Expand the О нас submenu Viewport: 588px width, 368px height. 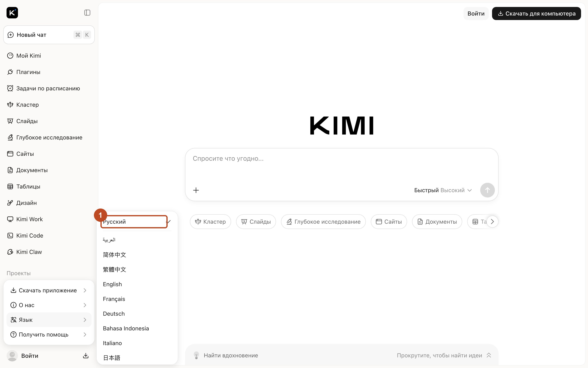(49, 305)
